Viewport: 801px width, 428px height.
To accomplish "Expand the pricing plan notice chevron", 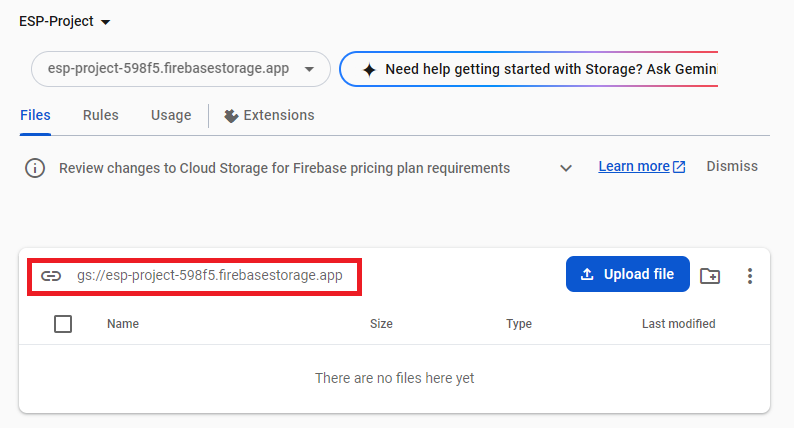I will tap(566, 168).
